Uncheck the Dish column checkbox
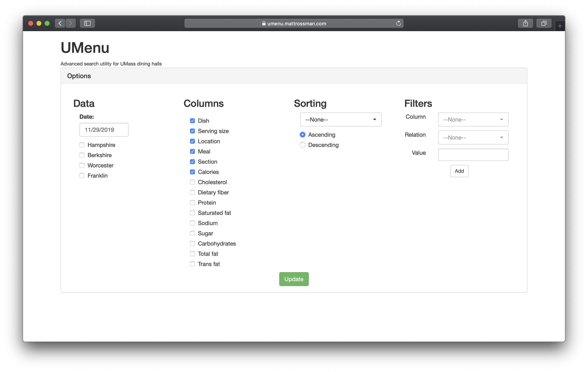This screenshot has width=588, height=372. pos(192,121)
